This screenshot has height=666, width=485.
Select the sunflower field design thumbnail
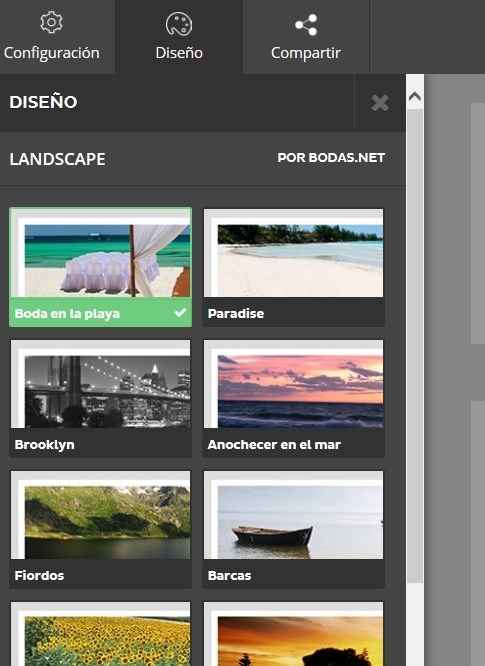pos(101,634)
